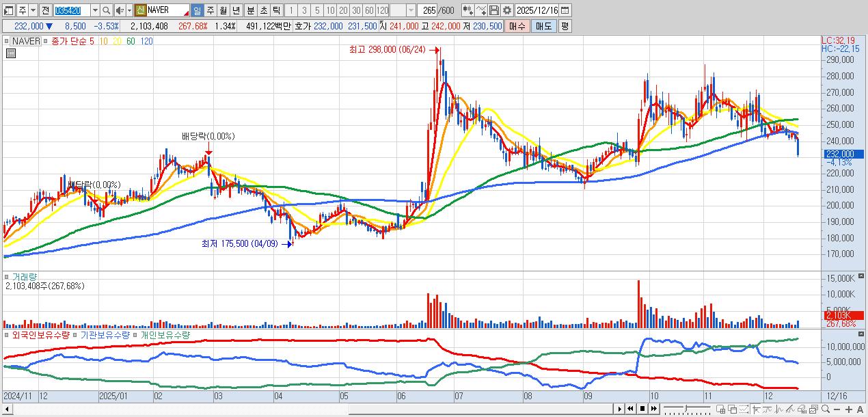Click the interval button labeled 30
Viewport: 868px width, 417px height.
tap(356, 11)
